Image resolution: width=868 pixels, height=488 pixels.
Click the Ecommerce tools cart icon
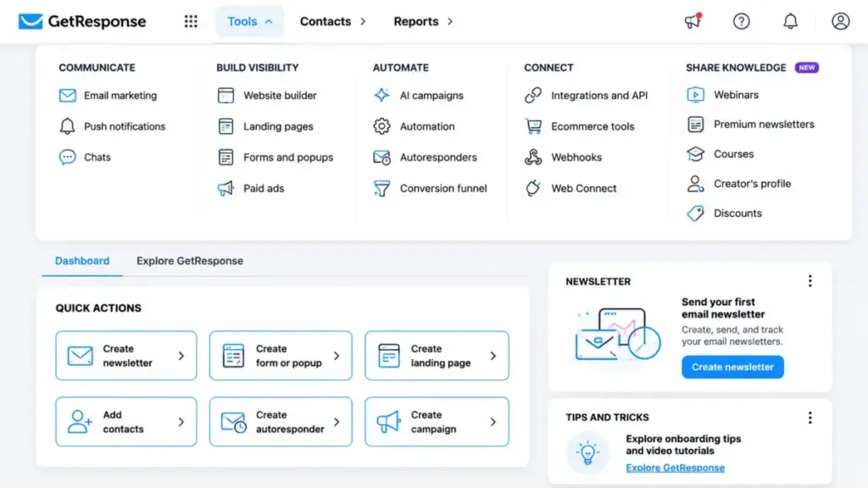(x=533, y=126)
